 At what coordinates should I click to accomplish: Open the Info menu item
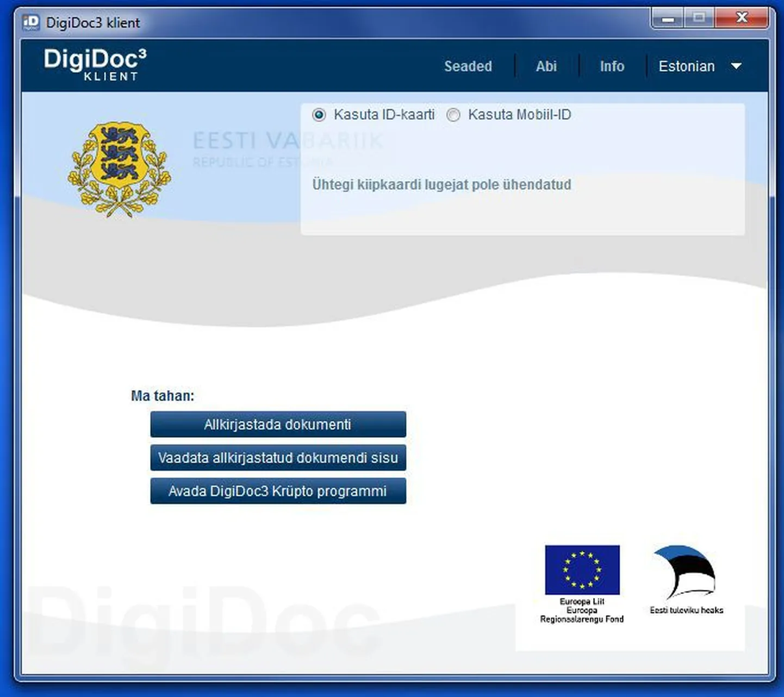point(612,66)
